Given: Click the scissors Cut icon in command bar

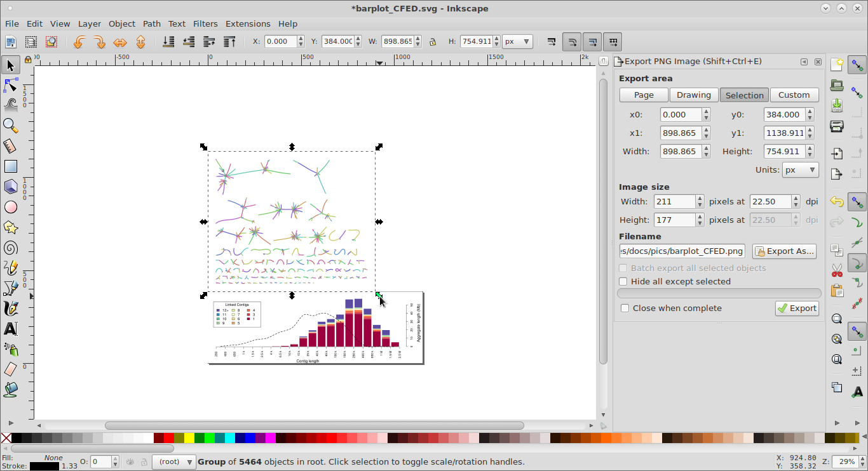Looking at the screenshot, I should [837, 270].
